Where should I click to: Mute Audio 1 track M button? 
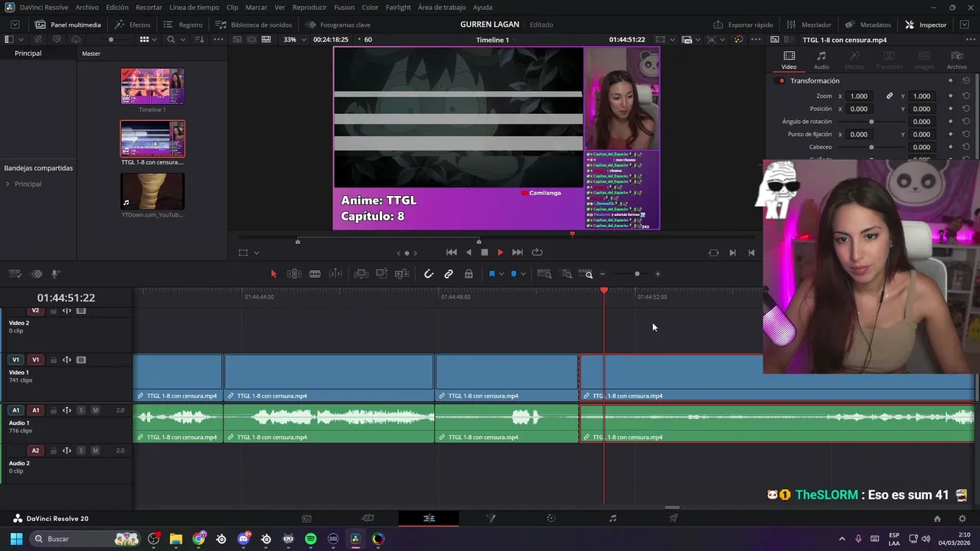click(95, 410)
